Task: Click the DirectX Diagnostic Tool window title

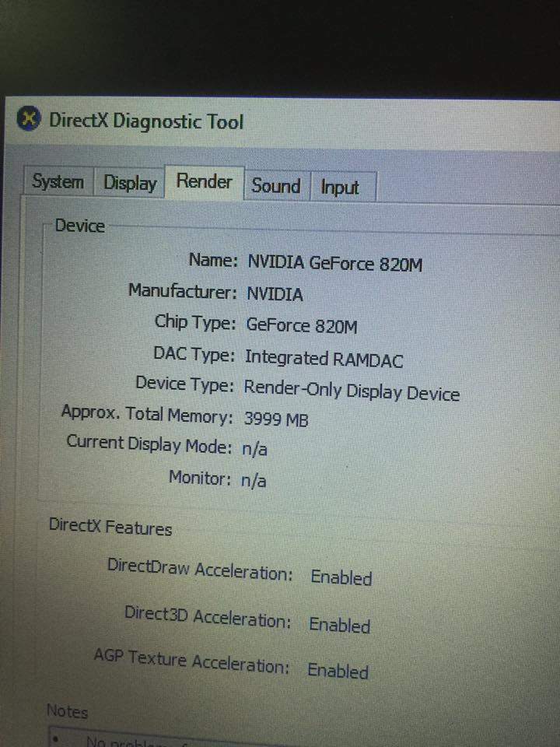Action: point(146,121)
